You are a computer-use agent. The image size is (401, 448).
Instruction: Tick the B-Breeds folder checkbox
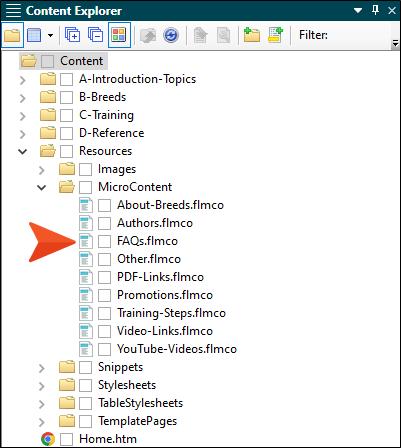(66, 97)
